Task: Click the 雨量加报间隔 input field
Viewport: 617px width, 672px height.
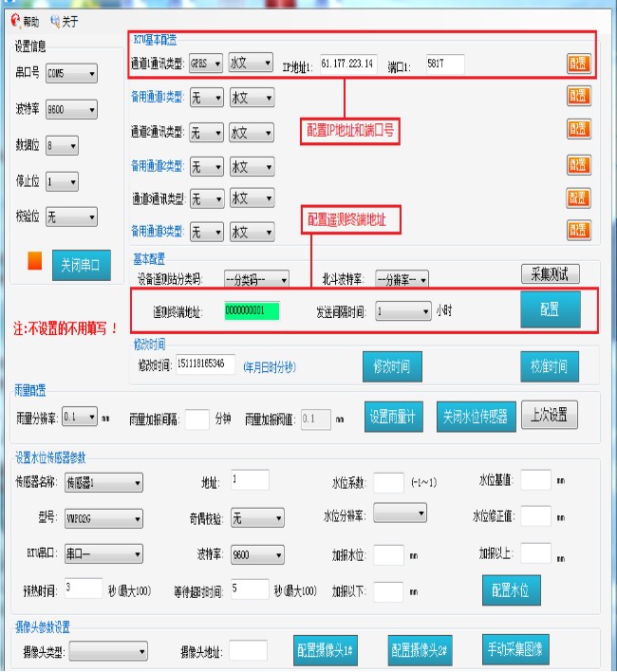Action: tap(197, 420)
